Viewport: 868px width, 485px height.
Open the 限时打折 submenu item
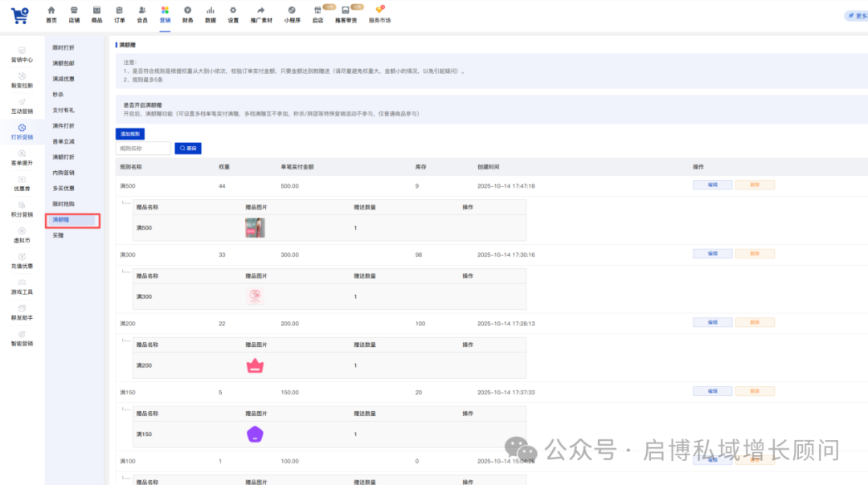pyautogui.click(x=63, y=48)
